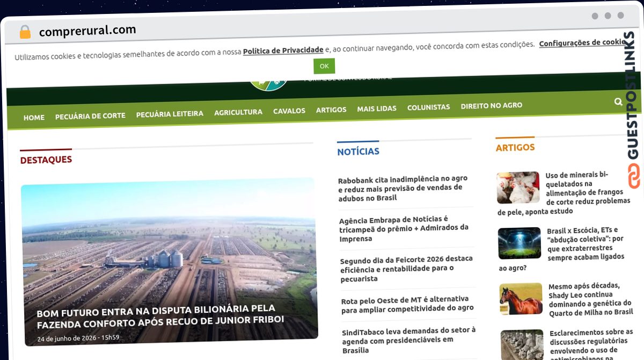
Task: Open the PECUÁRIA DE CORTE menu
Action: click(x=90, y=116)
